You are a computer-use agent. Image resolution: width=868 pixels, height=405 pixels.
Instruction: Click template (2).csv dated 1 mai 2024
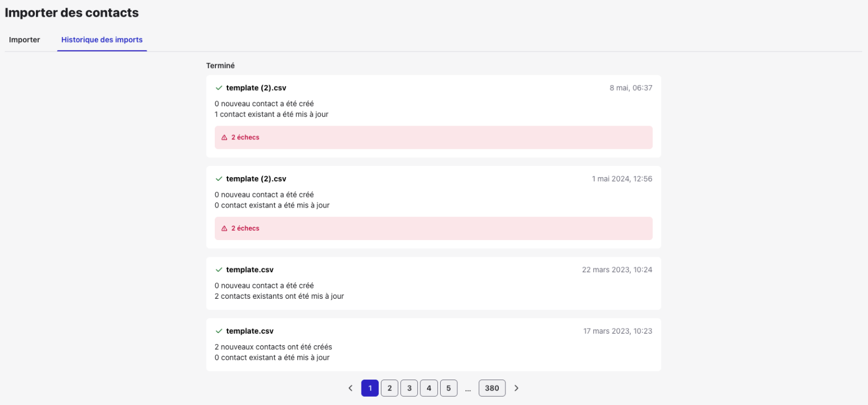point(256,179)
